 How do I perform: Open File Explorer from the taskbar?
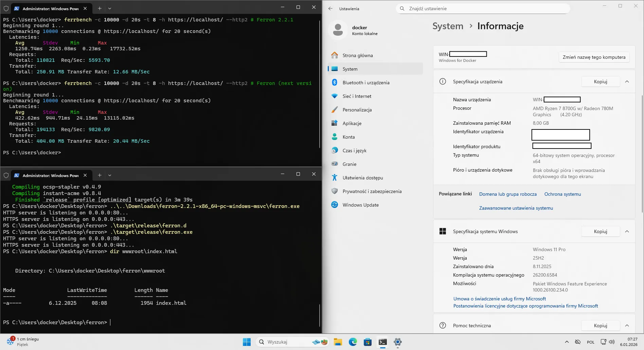tap(338, 342)
